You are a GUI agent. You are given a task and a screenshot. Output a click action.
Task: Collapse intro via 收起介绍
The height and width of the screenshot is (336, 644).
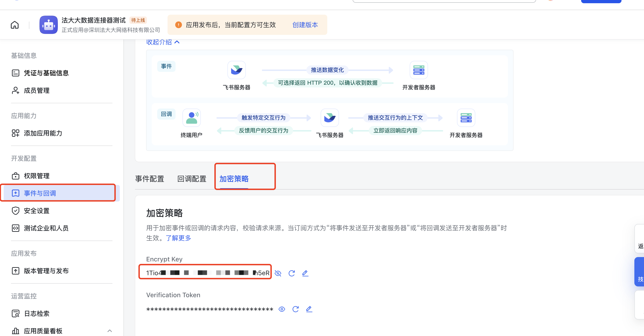163,42
